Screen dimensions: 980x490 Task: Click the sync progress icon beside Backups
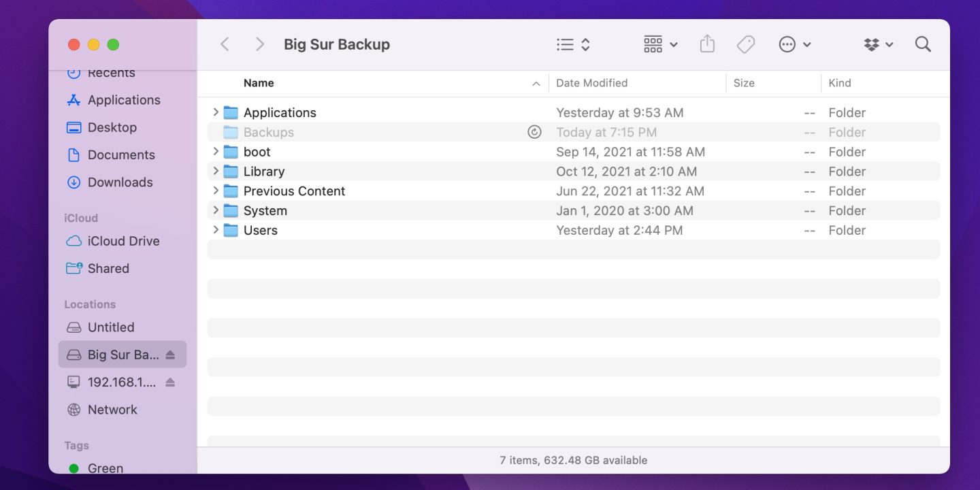click(x=535, y=131)
